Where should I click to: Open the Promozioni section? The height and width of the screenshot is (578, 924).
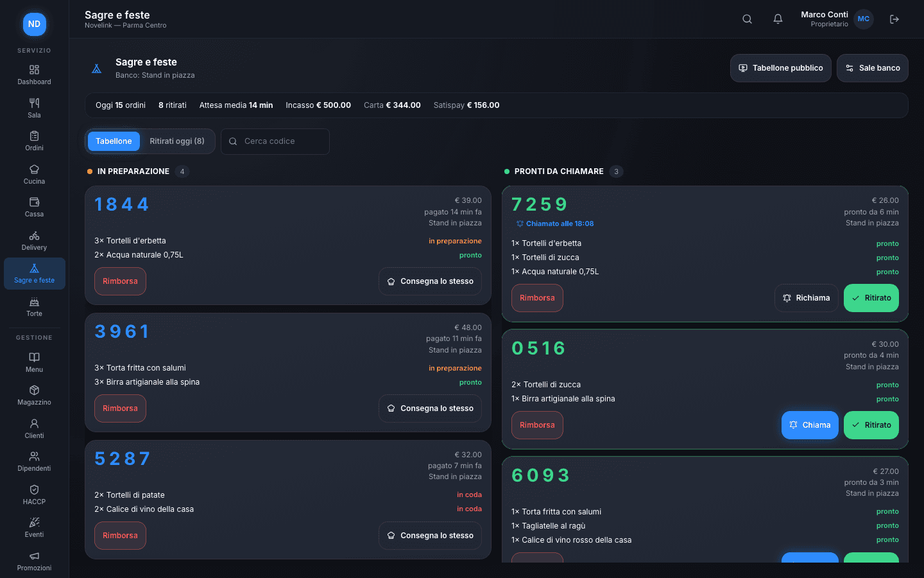[35, 561]
